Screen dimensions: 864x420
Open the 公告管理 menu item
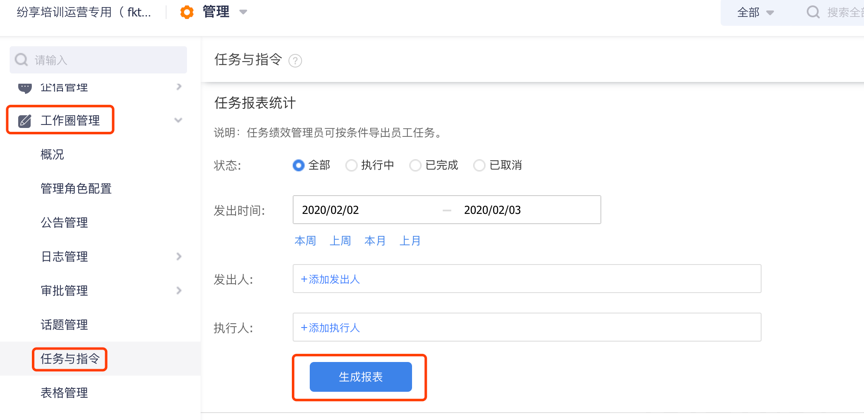tap(64, 223)
